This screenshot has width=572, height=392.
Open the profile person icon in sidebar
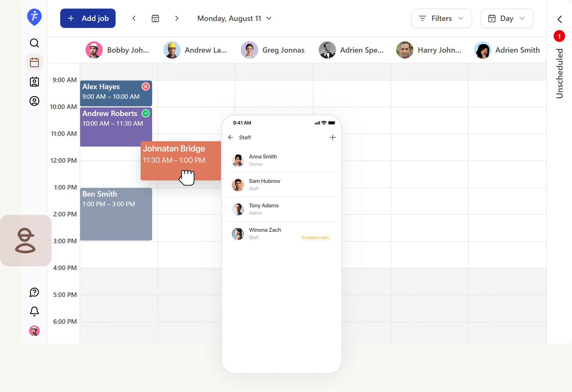pyautogui.click(x=34, y=101)
